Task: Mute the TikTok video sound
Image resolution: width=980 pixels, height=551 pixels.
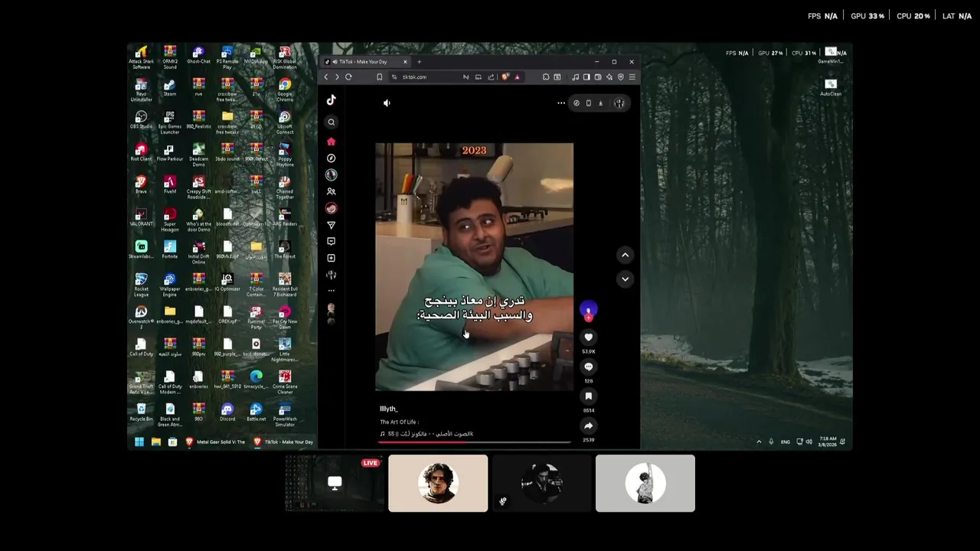Action: [x=387, y=103]
